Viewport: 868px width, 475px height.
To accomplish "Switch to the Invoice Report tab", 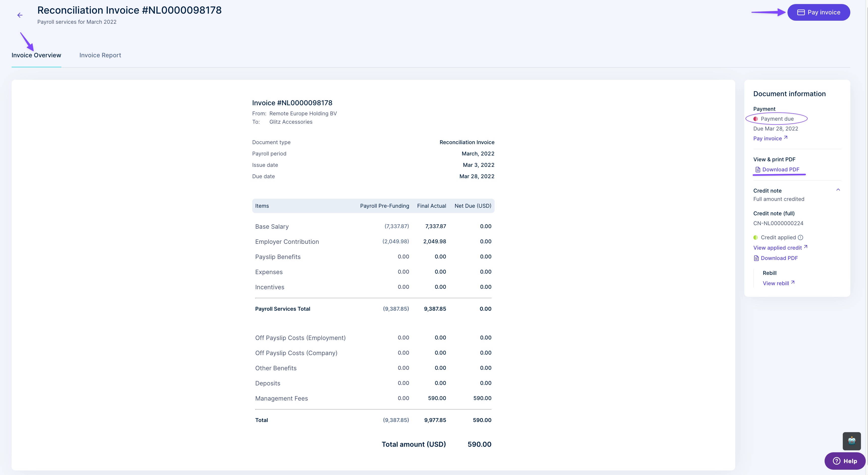I will click(x=100, y=55).
